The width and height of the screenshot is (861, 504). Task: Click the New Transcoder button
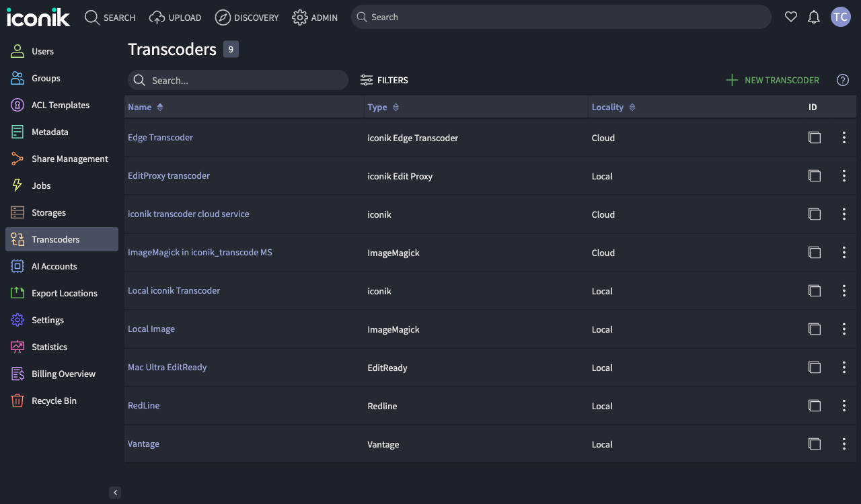point(773,80)
